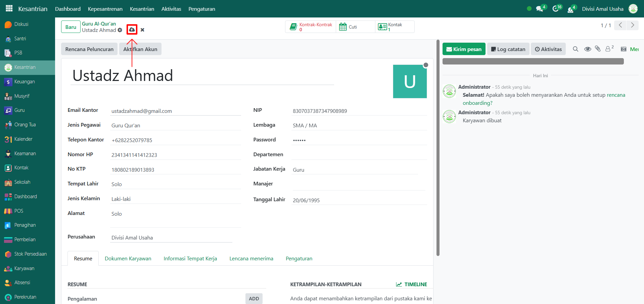Image resolution: width=644 pixels, height=304 pixels.
Task: Show followers list icon in chatter
Action: pos(608,49)
